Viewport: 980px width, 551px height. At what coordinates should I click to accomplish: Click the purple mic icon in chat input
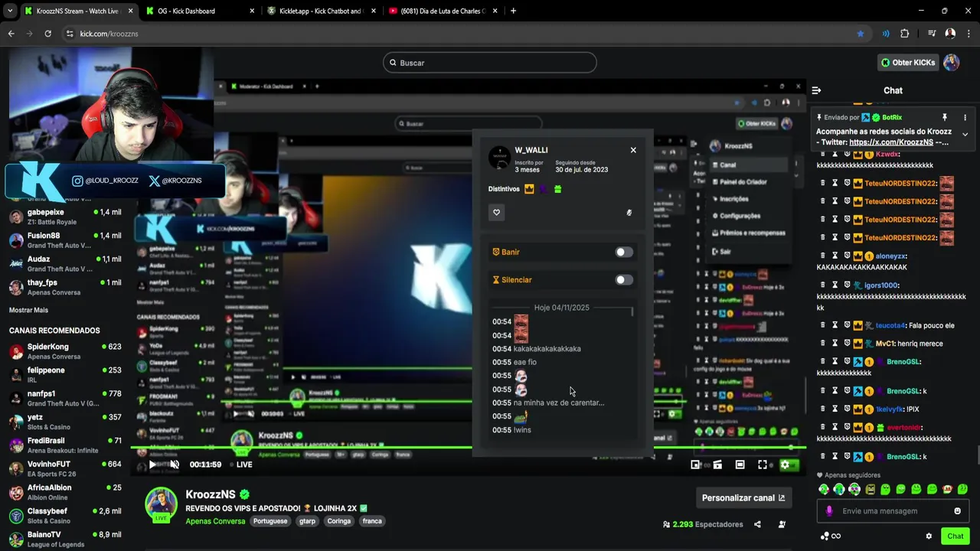click(829, 511)
